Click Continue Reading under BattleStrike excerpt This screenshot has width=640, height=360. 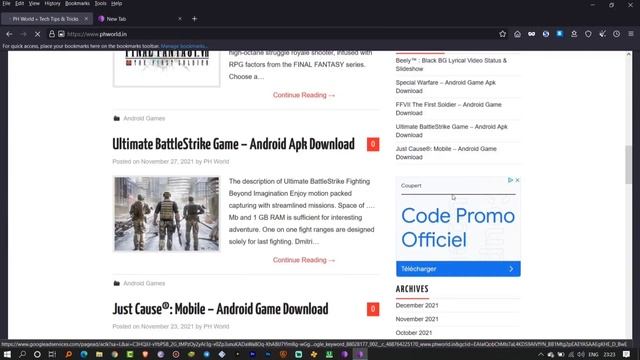304,260
